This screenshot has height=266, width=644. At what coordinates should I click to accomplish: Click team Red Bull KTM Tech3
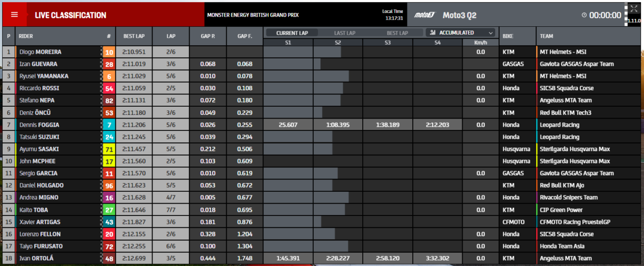(565, 113)
